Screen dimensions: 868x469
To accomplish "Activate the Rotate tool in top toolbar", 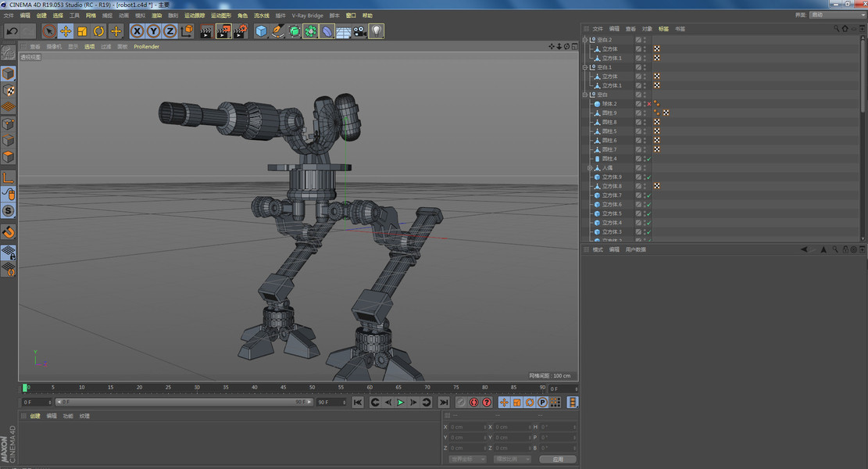I will (x=98, y=31).
